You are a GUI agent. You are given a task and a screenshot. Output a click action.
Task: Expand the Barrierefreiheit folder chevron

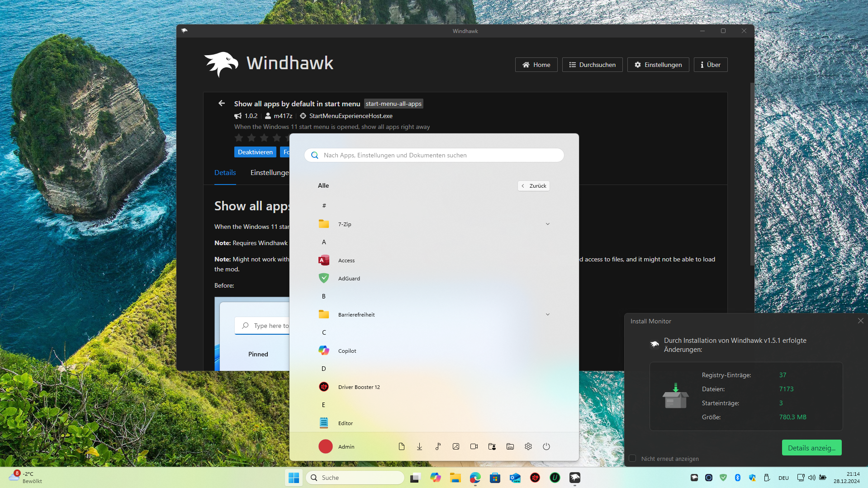pyautogui.click(x=547, y=314)
